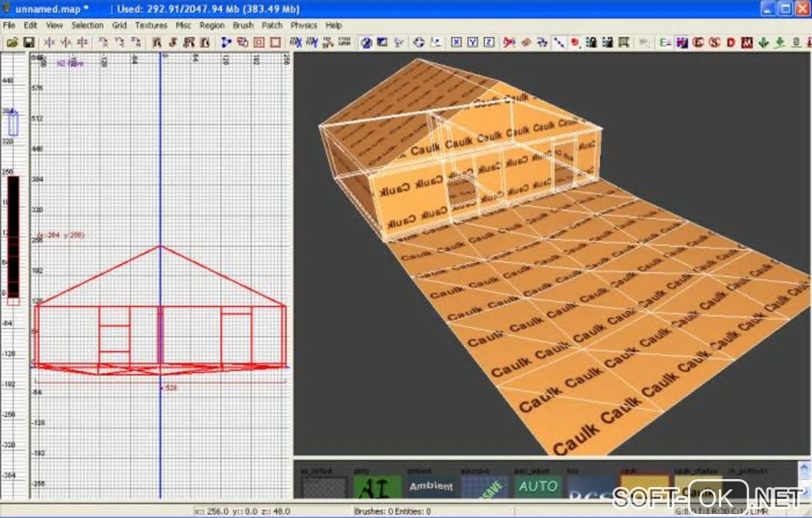Select the AUTO texture thumbnail
This screenshot has width=812, height=518.
tap(537, 487)
